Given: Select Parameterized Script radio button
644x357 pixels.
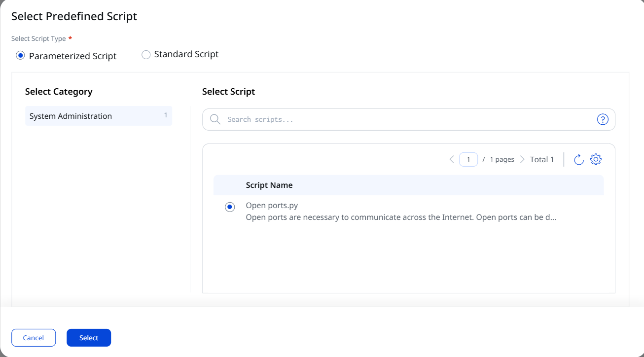Looking at the screenshot, I should click(20, 55).
